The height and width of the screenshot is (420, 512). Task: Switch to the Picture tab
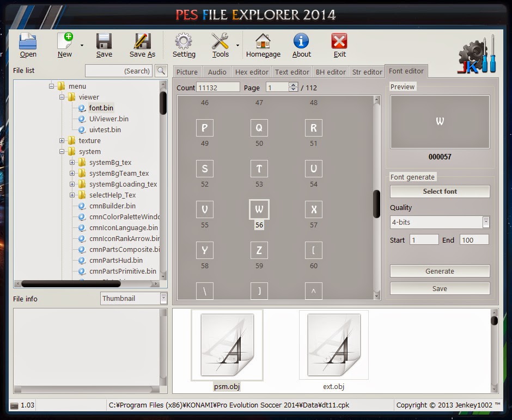[x=187, y=71]
